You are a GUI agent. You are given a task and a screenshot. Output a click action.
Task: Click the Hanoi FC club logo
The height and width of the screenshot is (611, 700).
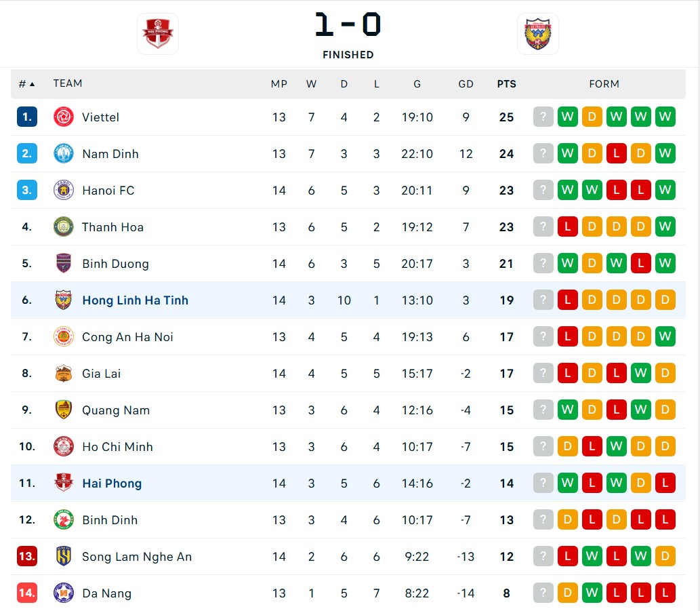coord(64,191)
